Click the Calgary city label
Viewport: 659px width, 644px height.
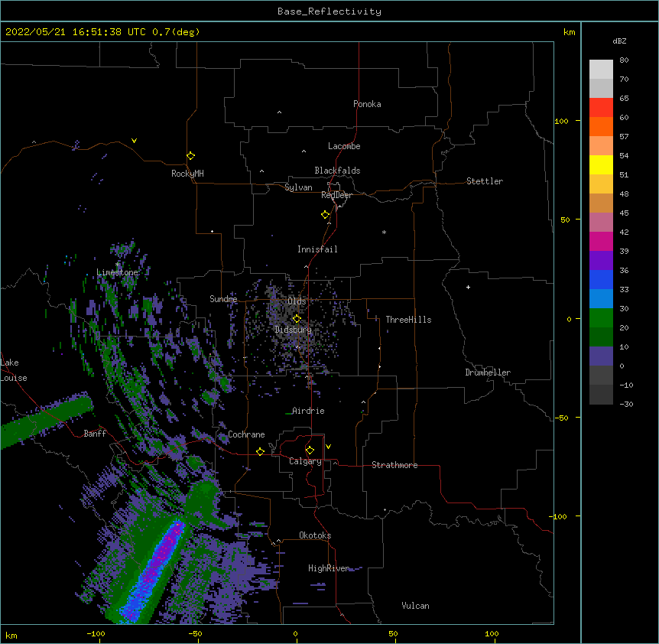click(x=305, y=461)
